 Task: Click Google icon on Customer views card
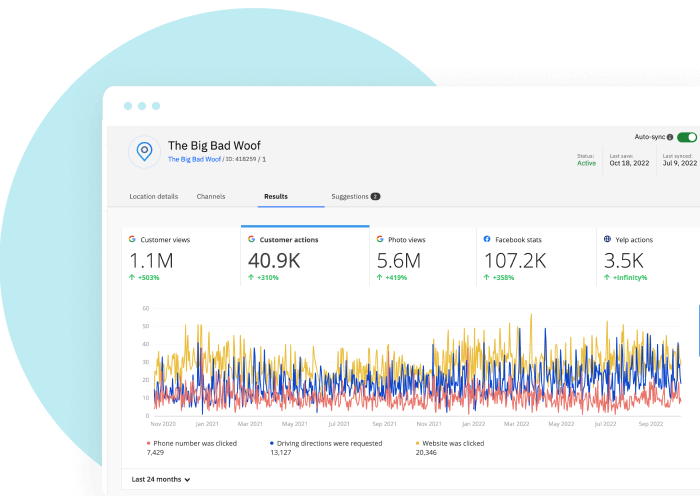[x=132, y=239]
